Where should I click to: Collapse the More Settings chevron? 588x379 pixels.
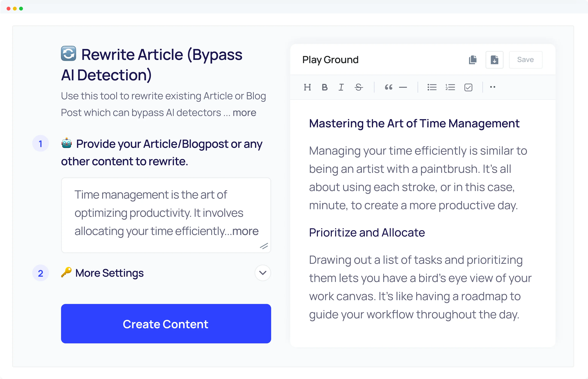pyautogui.click(x=262, y=273)
